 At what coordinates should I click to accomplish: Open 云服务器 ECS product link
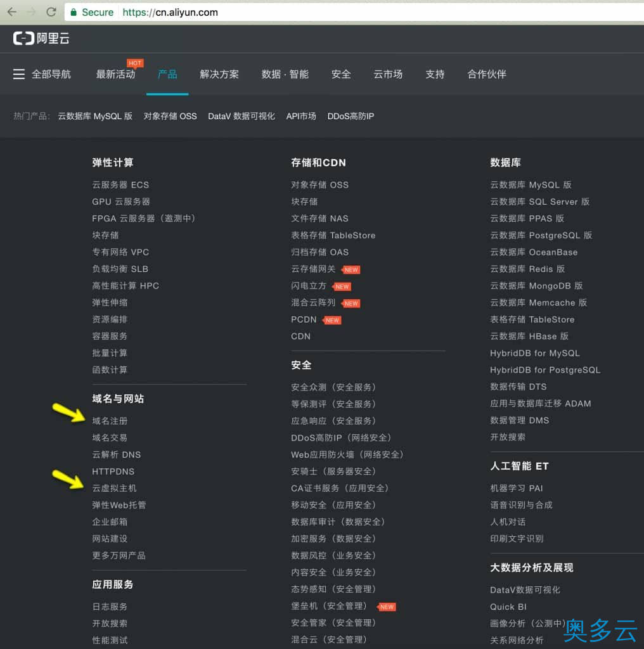(120, 185)
